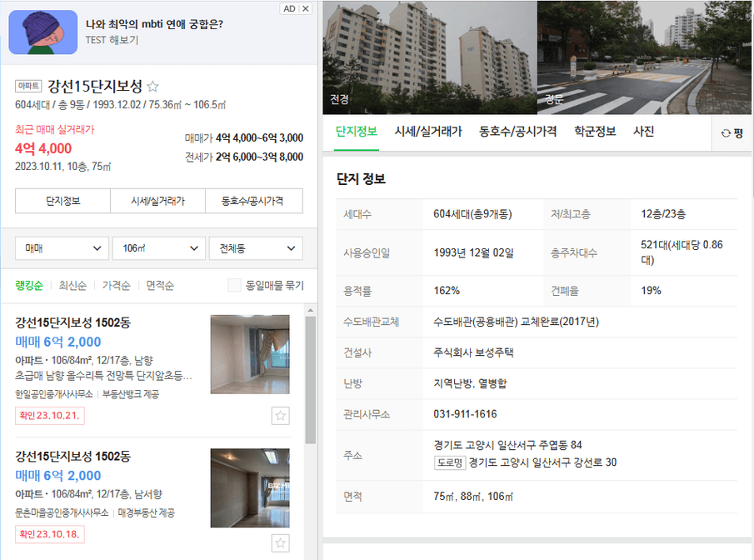This screenshot has height=560, width=754.
Task: Click the 수도배관(공용배관) 교체완료(2017년) value
Action: (516, 322)
